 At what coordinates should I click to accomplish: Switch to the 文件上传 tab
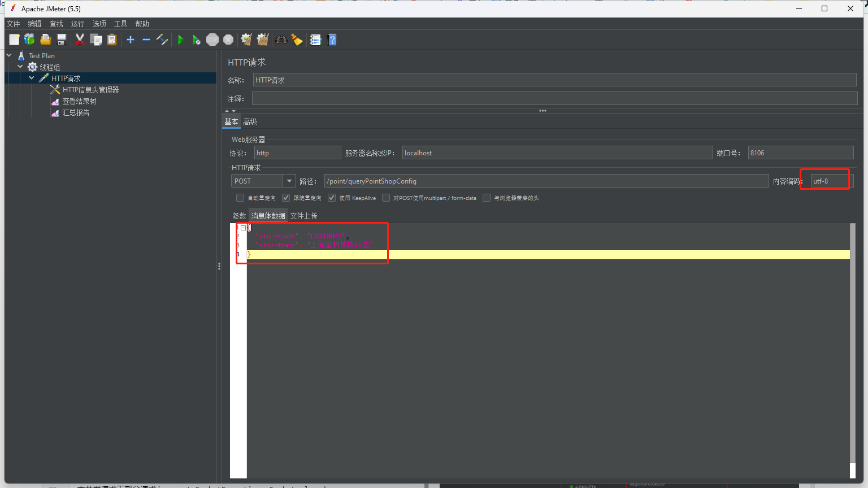tap(303, 216)
